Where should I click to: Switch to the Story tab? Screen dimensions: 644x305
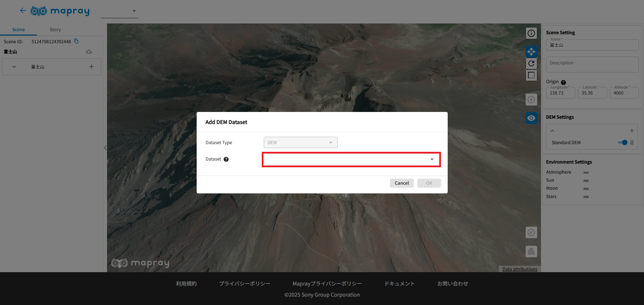coord(55,29)
